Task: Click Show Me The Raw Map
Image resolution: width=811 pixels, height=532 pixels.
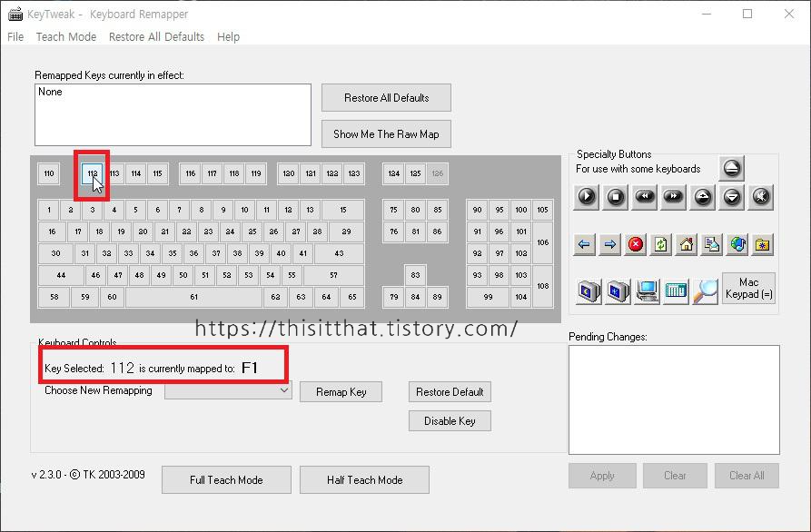Action: [x=386, y=133]
